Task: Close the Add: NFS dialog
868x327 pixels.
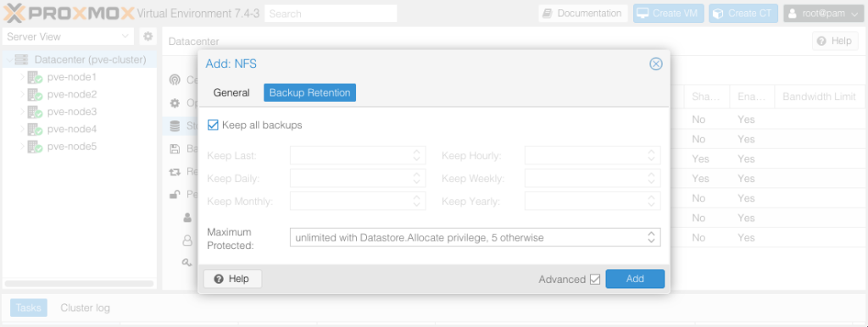Action: tap(655, 64)
